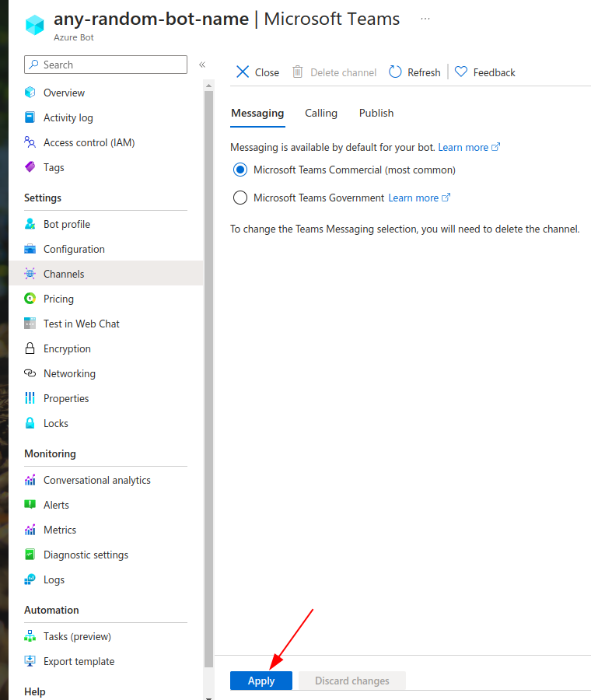Image resolution: width=591 pixels, height=700 pixels.
Task: Click the Help section heading
Action: pyautogui.click(x=35, y=691)
